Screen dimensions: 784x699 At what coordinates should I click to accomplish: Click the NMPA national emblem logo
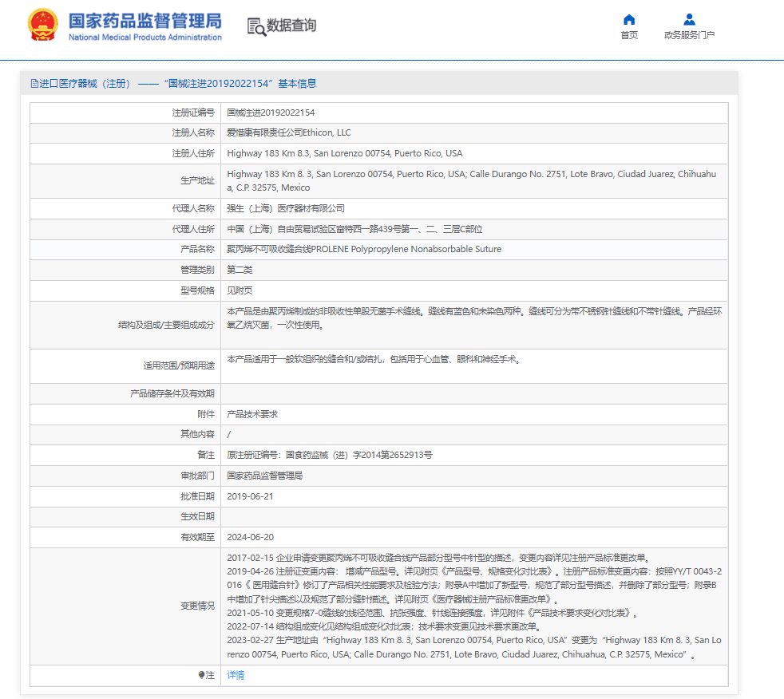pos(43,25)
